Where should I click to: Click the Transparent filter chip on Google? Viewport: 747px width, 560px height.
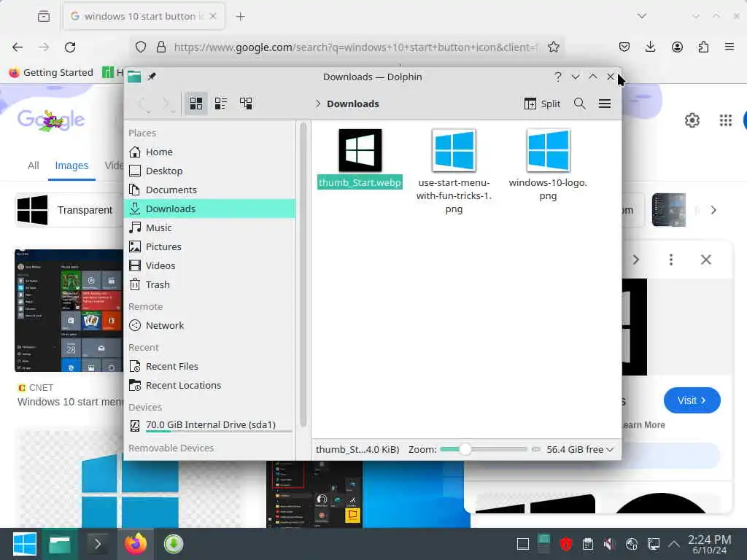(68, 210)
